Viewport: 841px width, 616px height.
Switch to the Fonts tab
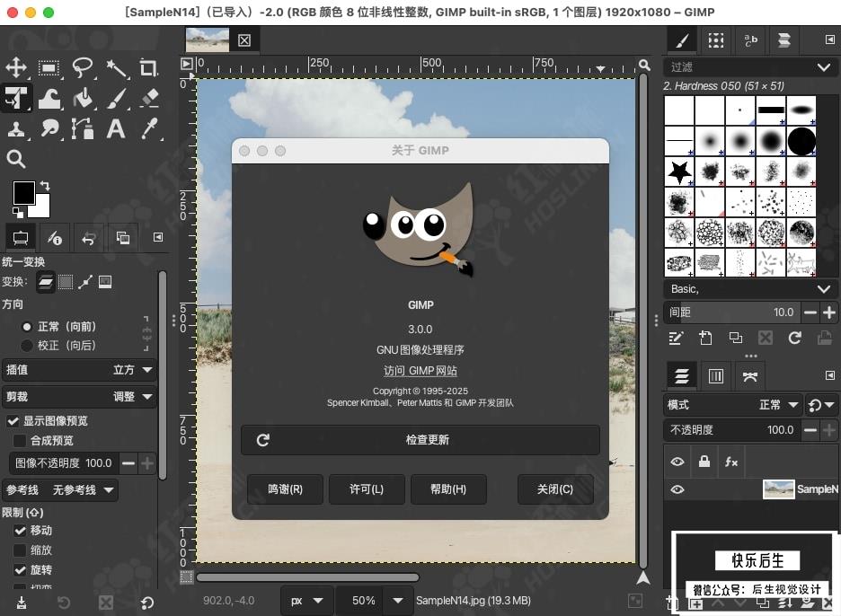click(x=750, y=40)
